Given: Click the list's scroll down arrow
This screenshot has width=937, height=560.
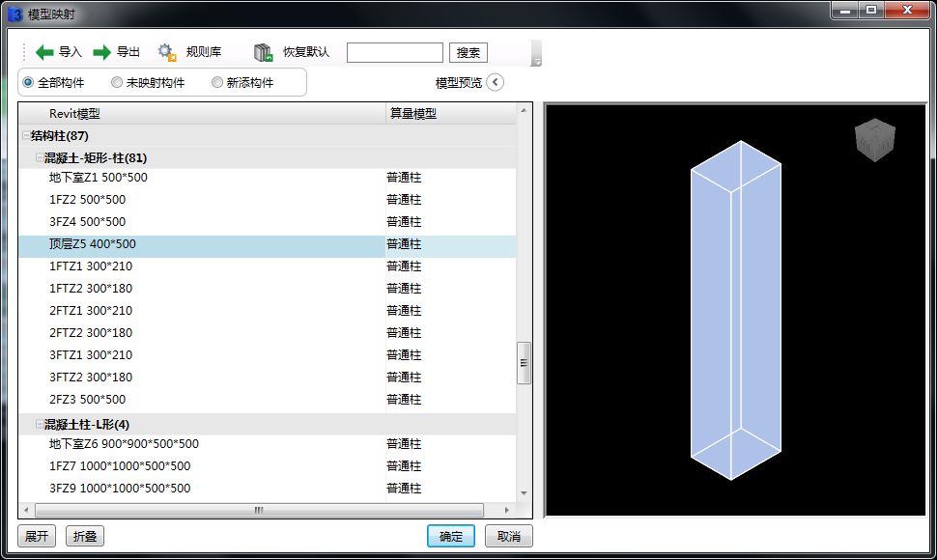Looking at the screenshot, I should click(x=525, y=493).
